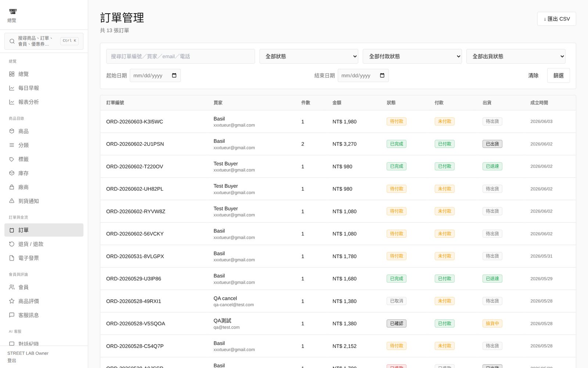
Task: Click 已付款 badge of ORD-20260529-U3IP86
Action: (444, 279)
